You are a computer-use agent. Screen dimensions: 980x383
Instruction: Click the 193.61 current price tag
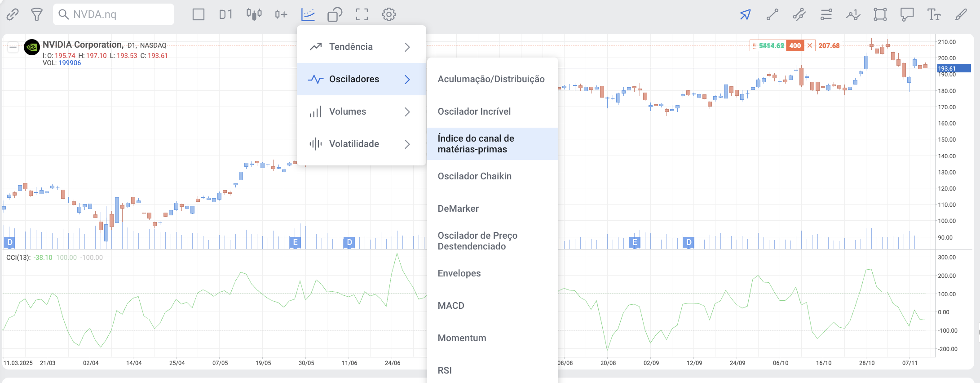tap(954, 68)
